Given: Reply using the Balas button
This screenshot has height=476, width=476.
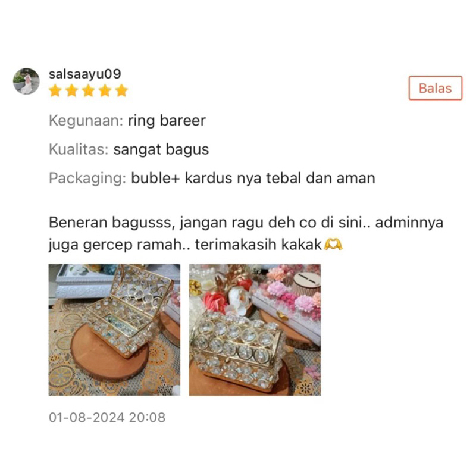Looking at the screenshot, I should point(436,88).
